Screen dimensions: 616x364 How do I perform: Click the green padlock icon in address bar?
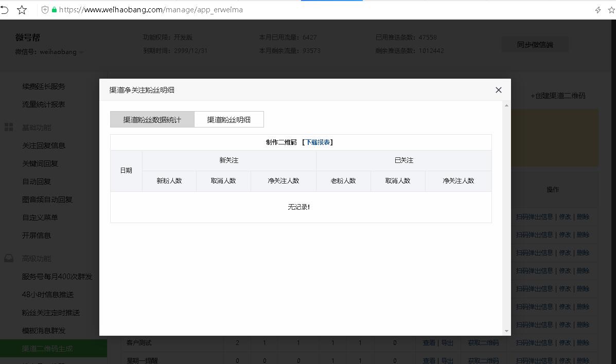pyautogui.click(x=54, y=10)
